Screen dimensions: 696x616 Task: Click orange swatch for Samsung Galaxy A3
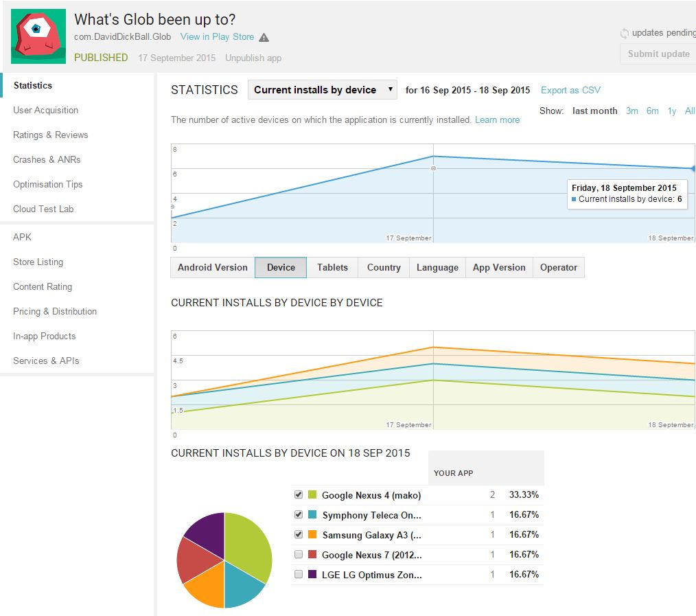312,534
